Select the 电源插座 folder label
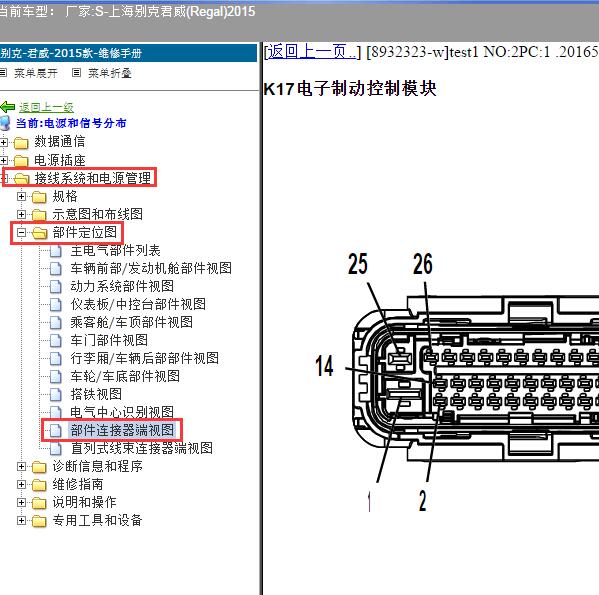The width and height of the screenshot is (599, 595). point(60,160)
